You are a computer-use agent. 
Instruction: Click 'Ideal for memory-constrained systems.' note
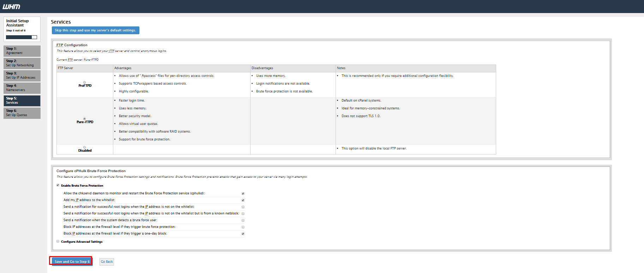point(371,108)
